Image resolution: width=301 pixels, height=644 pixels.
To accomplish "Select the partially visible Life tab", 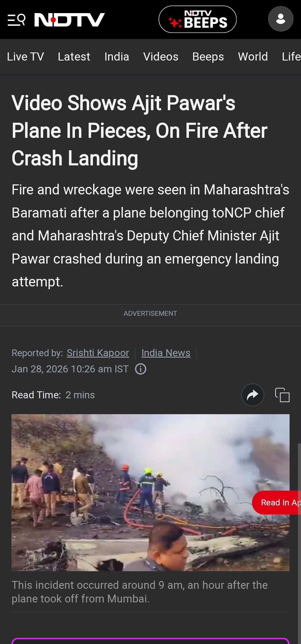I will (x=291, y=57).
